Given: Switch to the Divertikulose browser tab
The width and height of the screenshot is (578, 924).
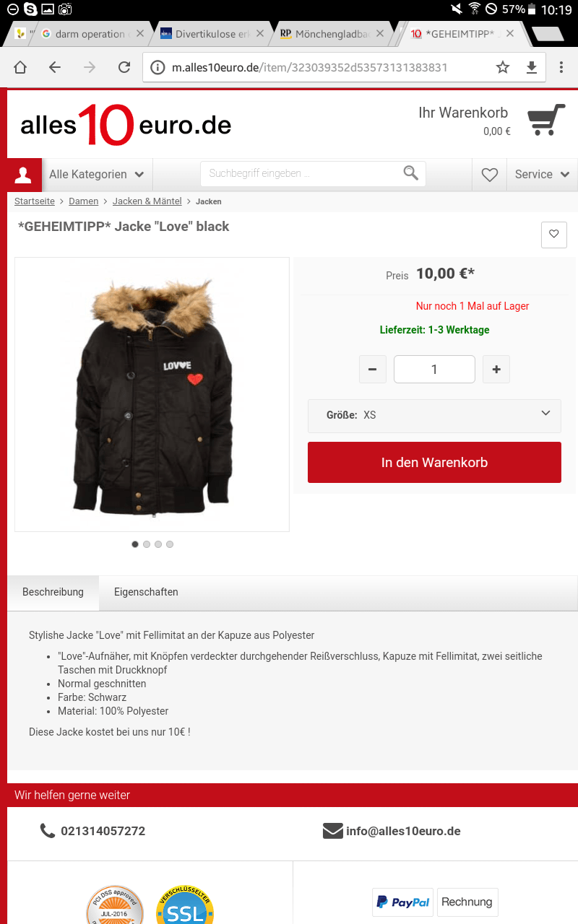Looking at the screenshot, I should pyautogui.click(x=207, y=34).
